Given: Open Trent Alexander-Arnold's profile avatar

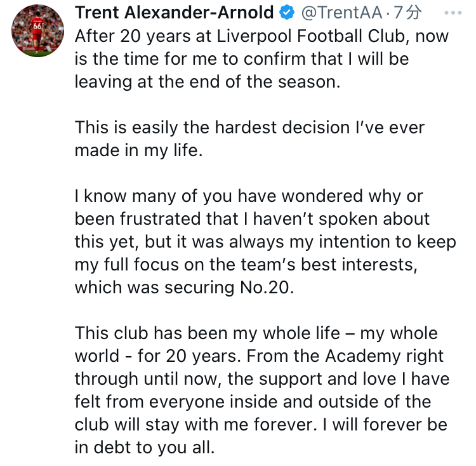Looking at the screenshot, I should tap(38, 30).
